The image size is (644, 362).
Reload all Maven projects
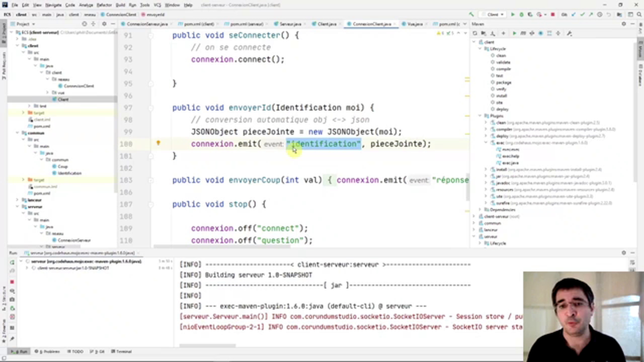475,33
